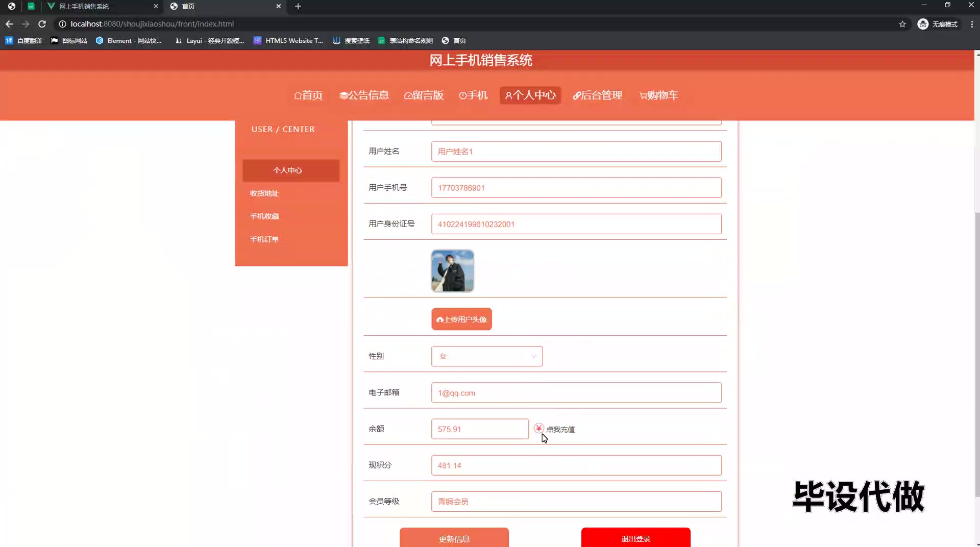Click the browser back arrow
The width and height of the screenshot is (980, 547).
click(x=9, y=24)
